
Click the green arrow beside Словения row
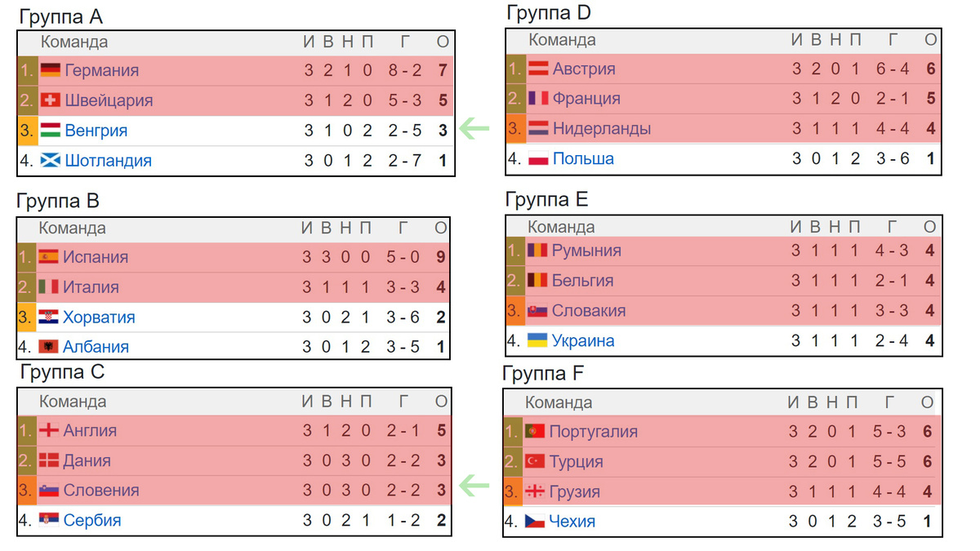click(x=473, y=487)
